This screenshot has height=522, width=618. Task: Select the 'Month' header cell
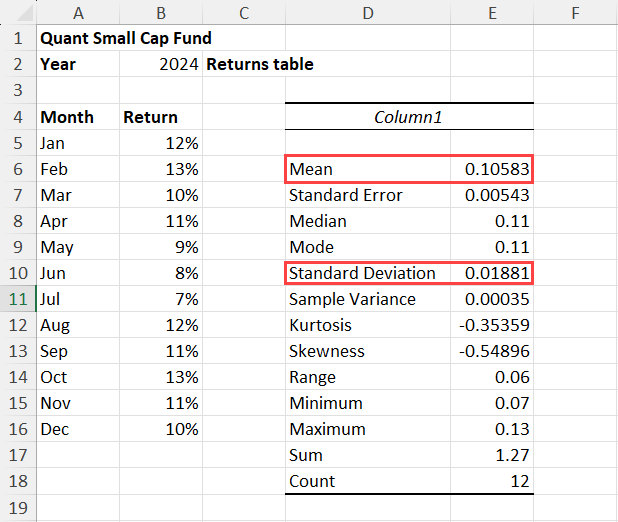pos(78,117)
